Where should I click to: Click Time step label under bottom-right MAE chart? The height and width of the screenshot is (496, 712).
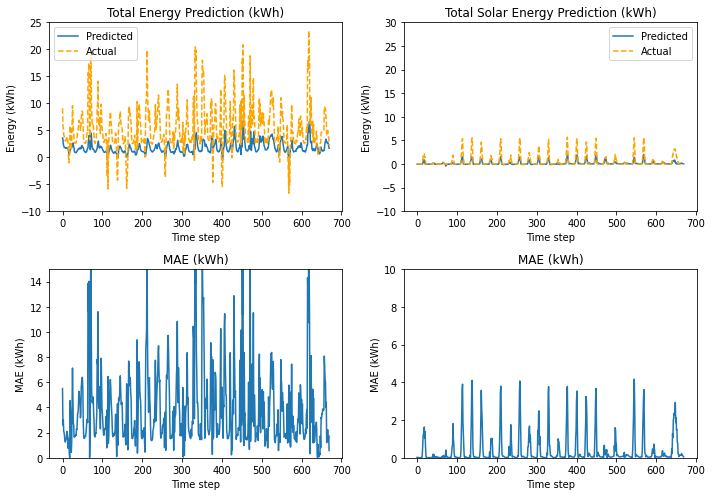point(551,484)
